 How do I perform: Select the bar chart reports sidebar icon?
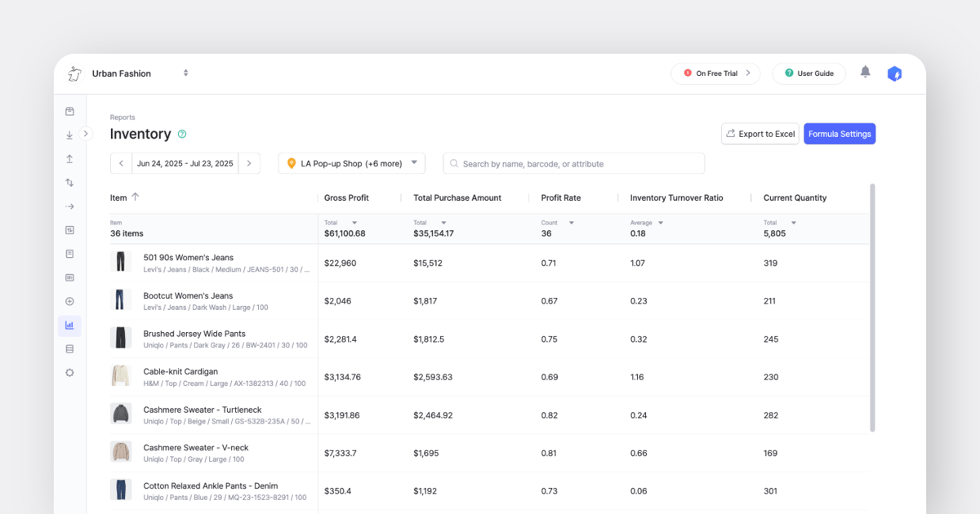(x=69, y=326)
